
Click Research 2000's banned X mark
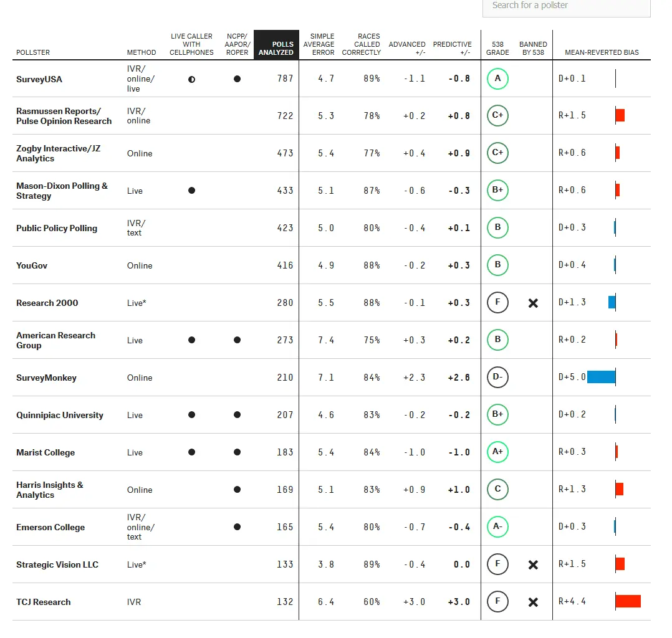(x=533, y=303)
